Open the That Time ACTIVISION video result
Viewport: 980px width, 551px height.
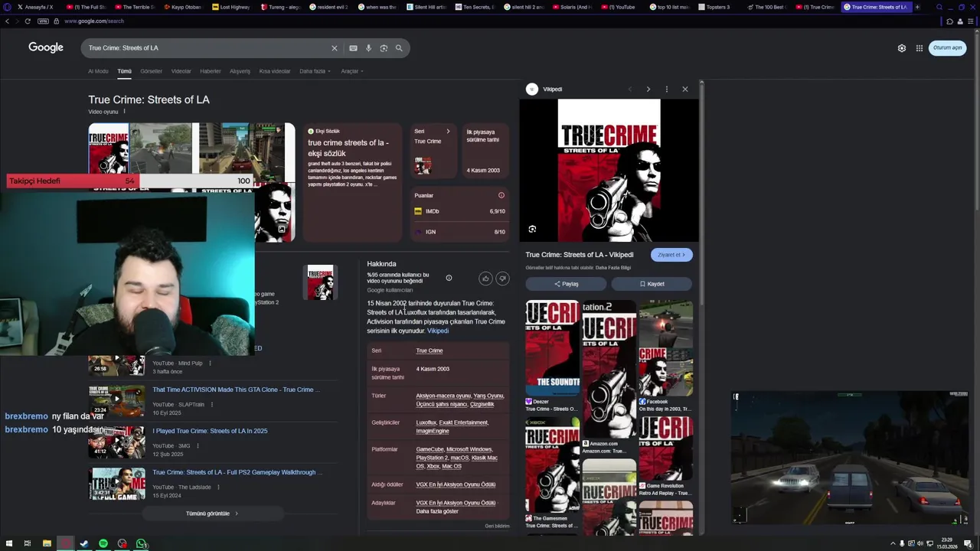[236, 390]
